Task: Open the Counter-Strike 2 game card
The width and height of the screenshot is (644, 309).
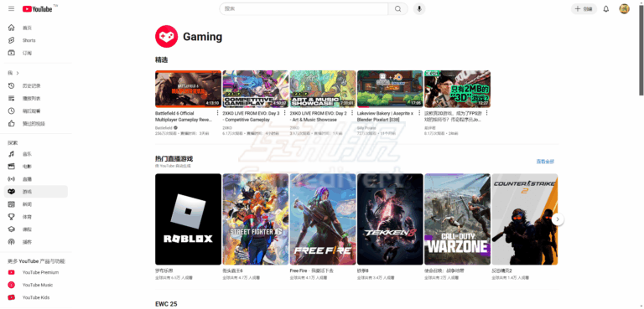Action: coord(525,219)
